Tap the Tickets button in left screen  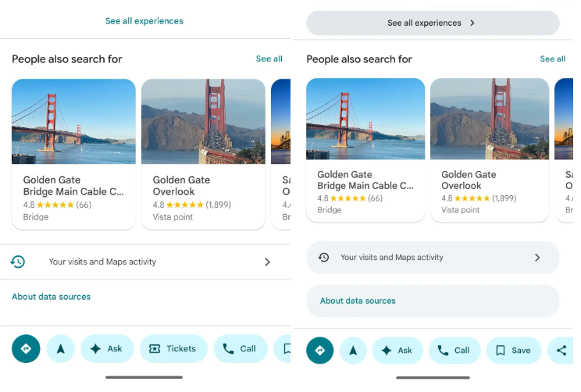pyautogui.click(x=173, y=349)
